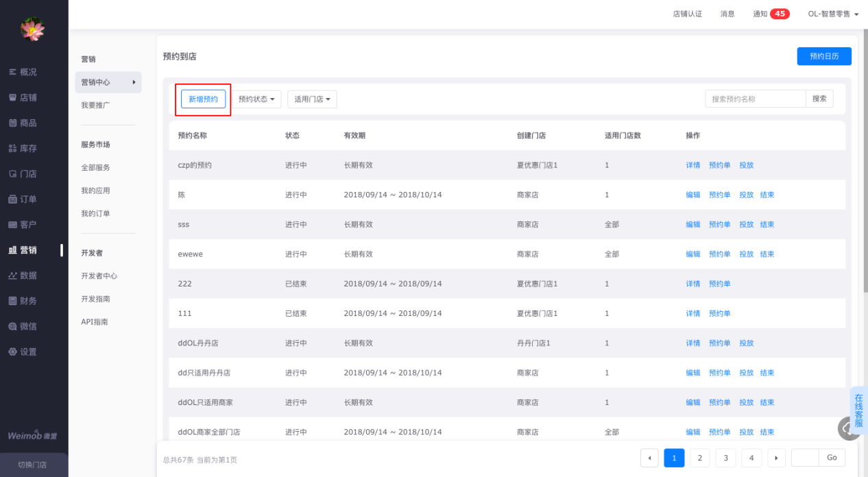Focus the 搜索预约名称 search field
Screen dimensions: 868x477
coord(755,99)
